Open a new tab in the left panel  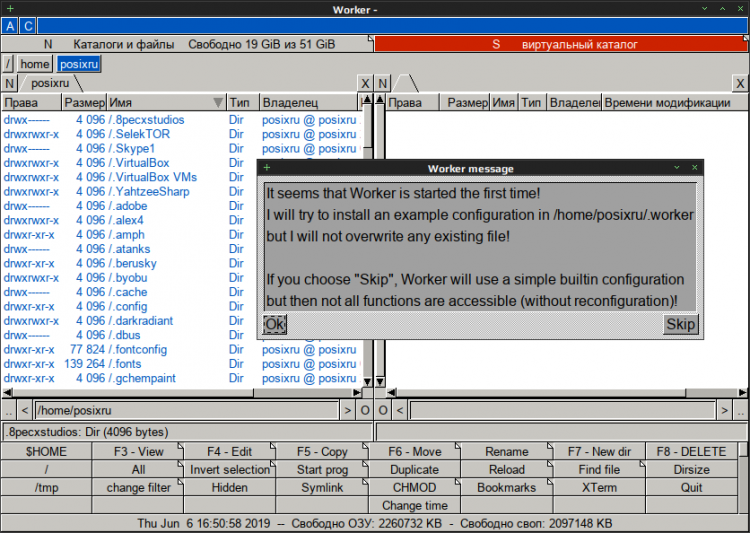[x=9, y=83]
